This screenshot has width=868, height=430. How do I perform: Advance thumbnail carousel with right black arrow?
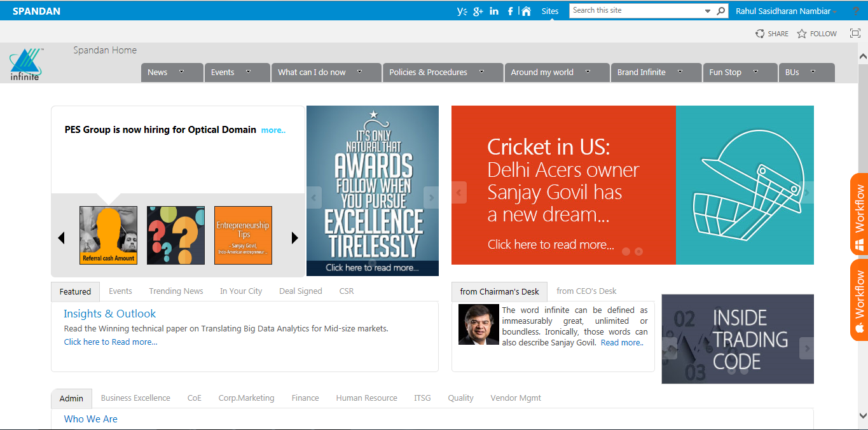point(294,238)
